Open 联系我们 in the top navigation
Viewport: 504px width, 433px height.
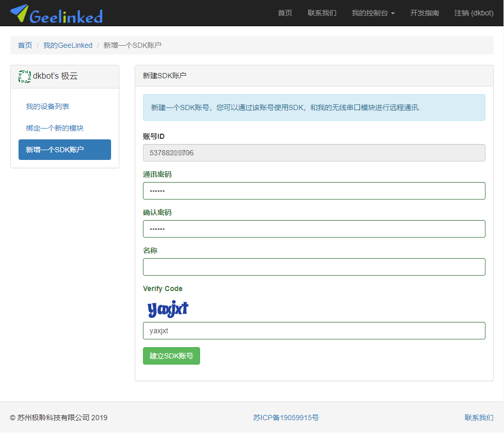click(322, 13)
